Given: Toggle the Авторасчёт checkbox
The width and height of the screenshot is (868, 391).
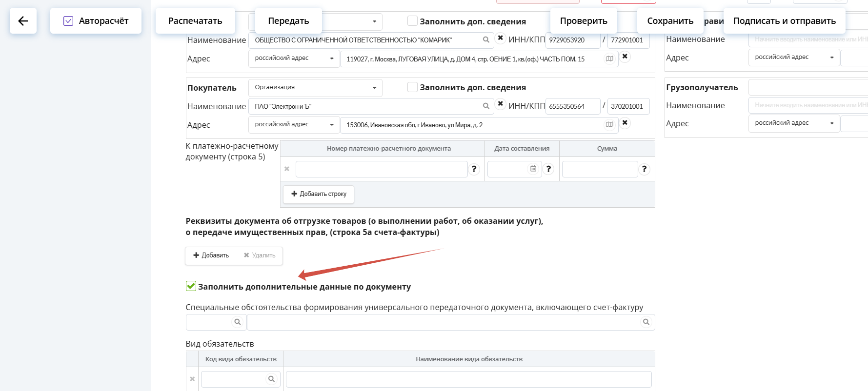Looking at the screenshot, I should click(68, 21).
